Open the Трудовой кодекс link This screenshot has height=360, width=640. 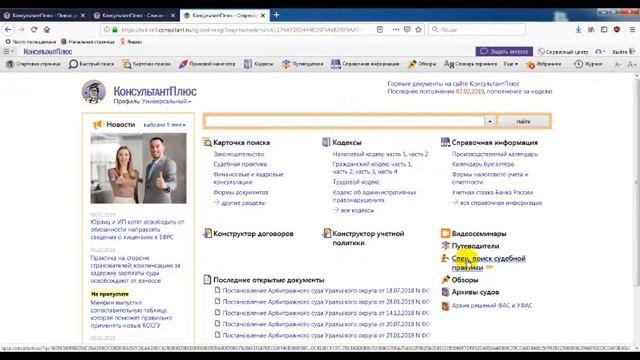click(x=356, y=182)
